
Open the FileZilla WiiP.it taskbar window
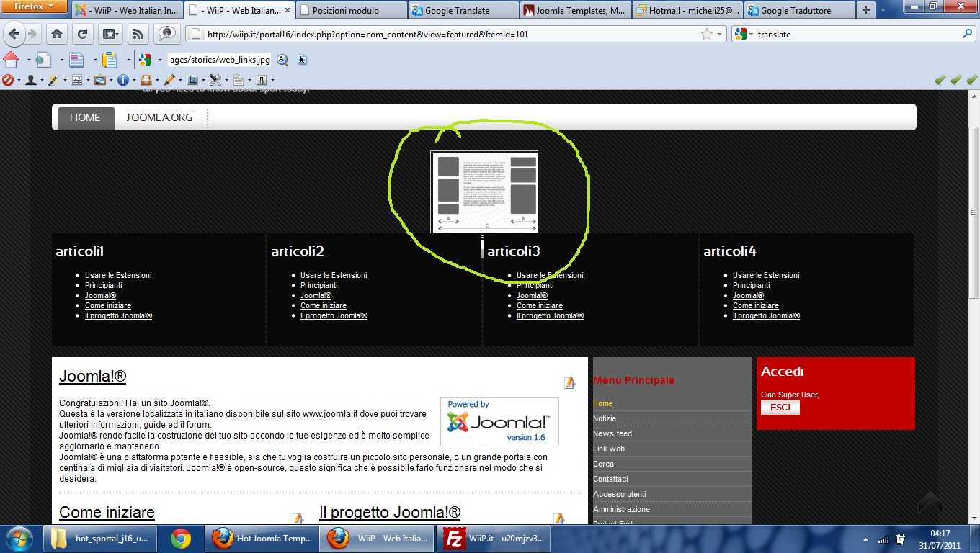pyautogui.click(x=493, y=539)
